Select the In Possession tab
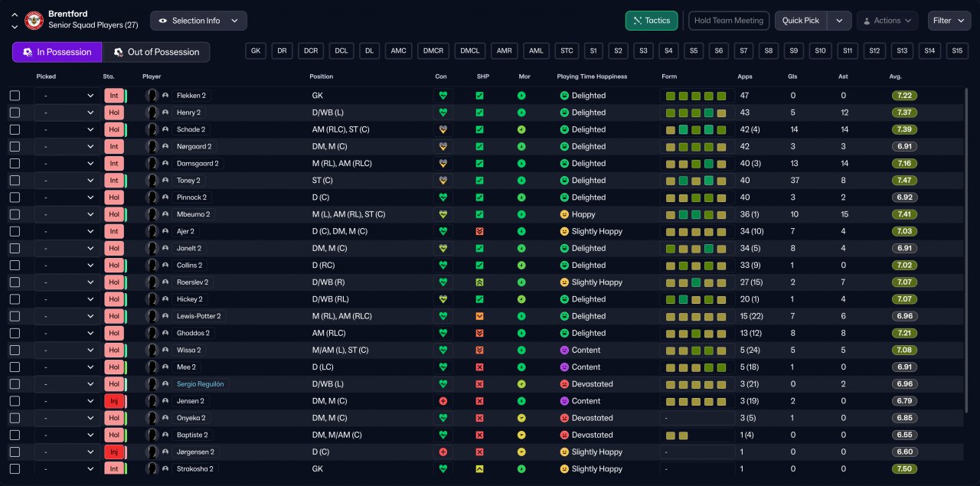The width and height of the screenshot is (980, 486). pyautogui.click(x=57, y=52)
